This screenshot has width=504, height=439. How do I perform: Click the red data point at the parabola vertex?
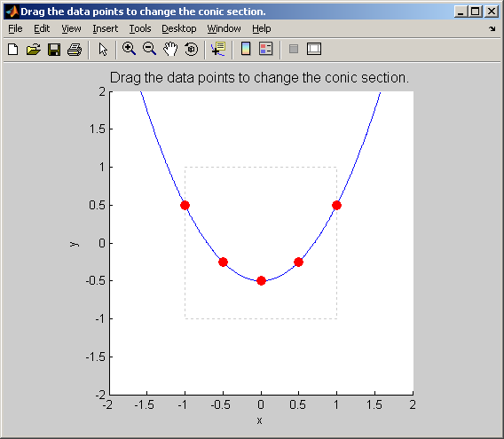(x=261, y=281)
